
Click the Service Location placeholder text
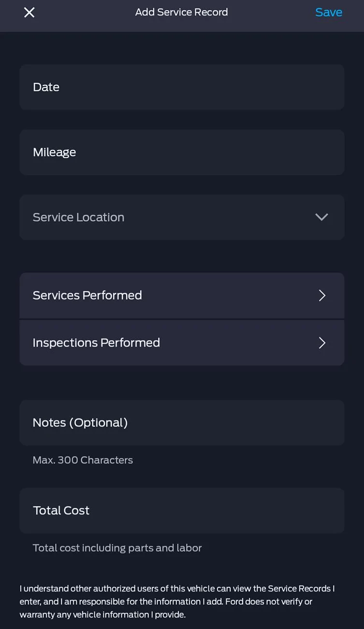pos(78,217)
